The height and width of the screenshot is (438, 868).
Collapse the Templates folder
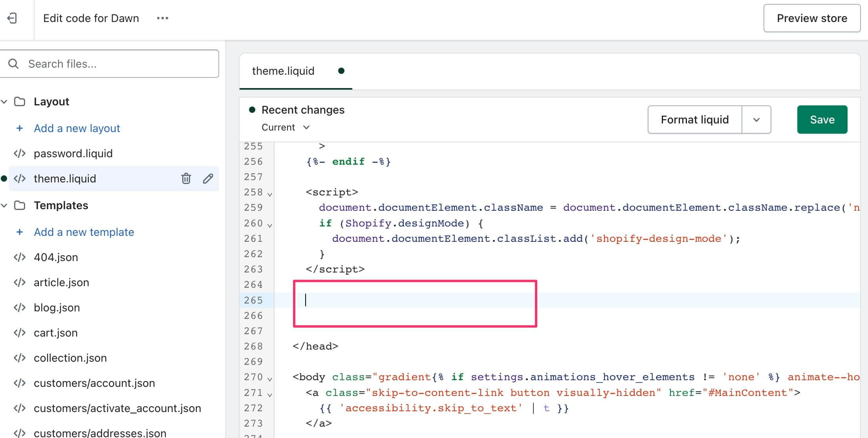(x=4, y=205)
